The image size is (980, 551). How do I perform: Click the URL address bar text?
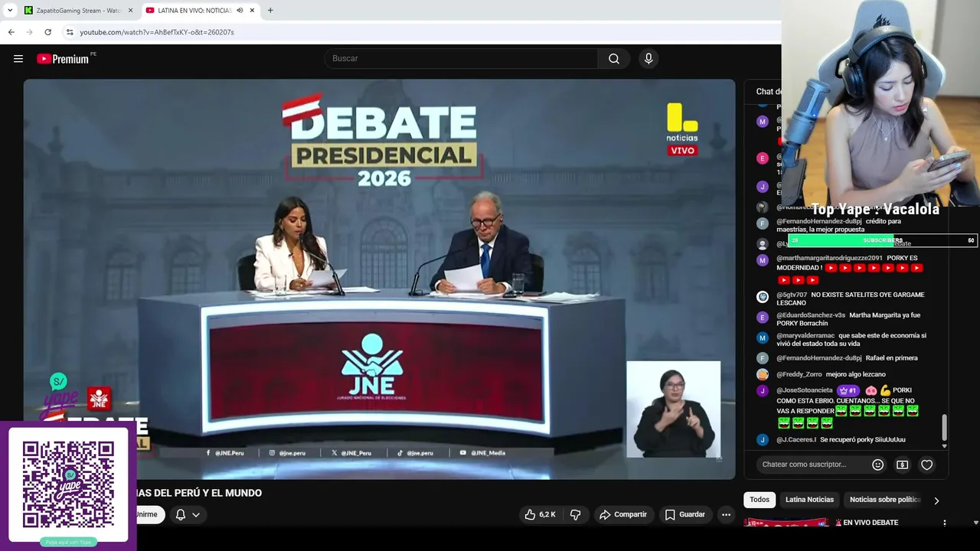157,32
